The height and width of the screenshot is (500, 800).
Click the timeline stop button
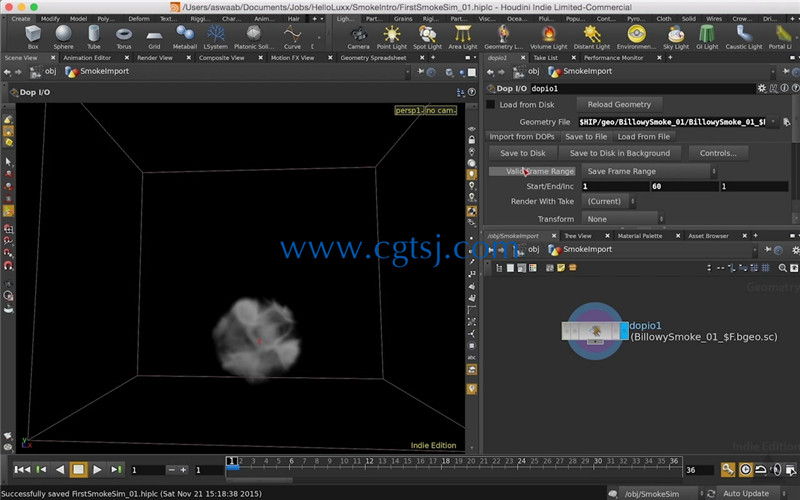(78, 469)
